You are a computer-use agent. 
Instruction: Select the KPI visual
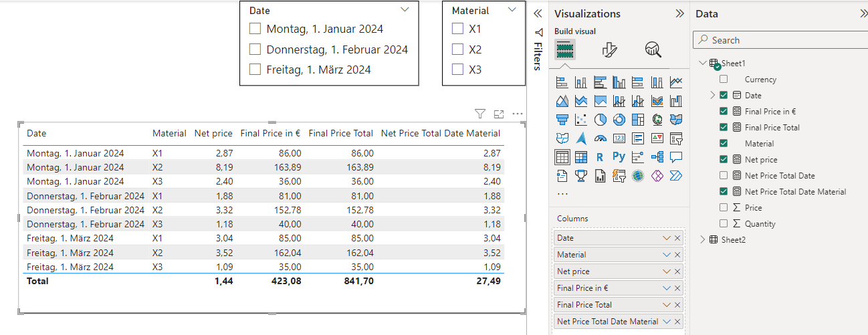click(657, 138)
